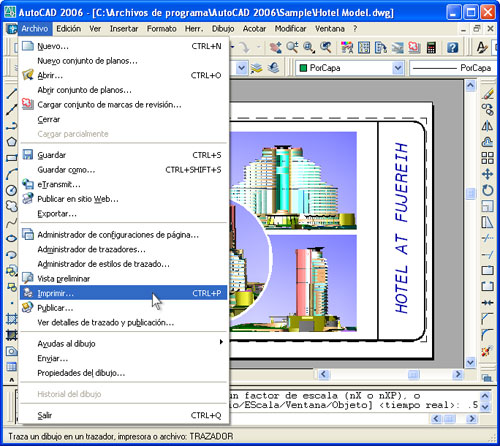This screenshot has height=446, width=500.
Task: Choose Propiedades del dibujo... entry
Action: pyautogui.click(x=123, y=373)
